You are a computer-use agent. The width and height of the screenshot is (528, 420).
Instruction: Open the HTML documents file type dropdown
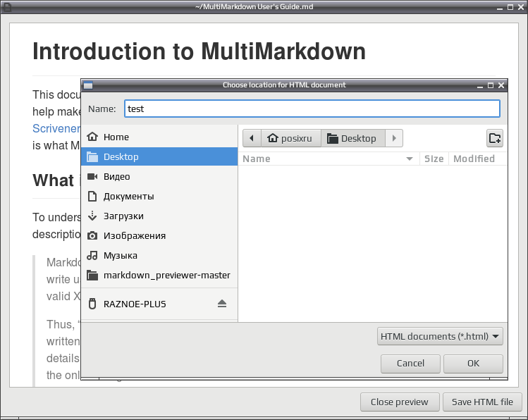click(x=440, y=336)
